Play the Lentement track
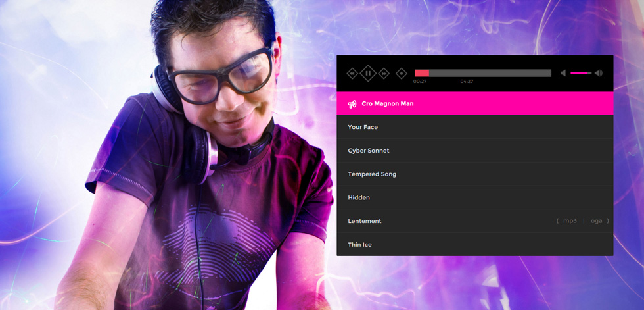 (474, 220)
